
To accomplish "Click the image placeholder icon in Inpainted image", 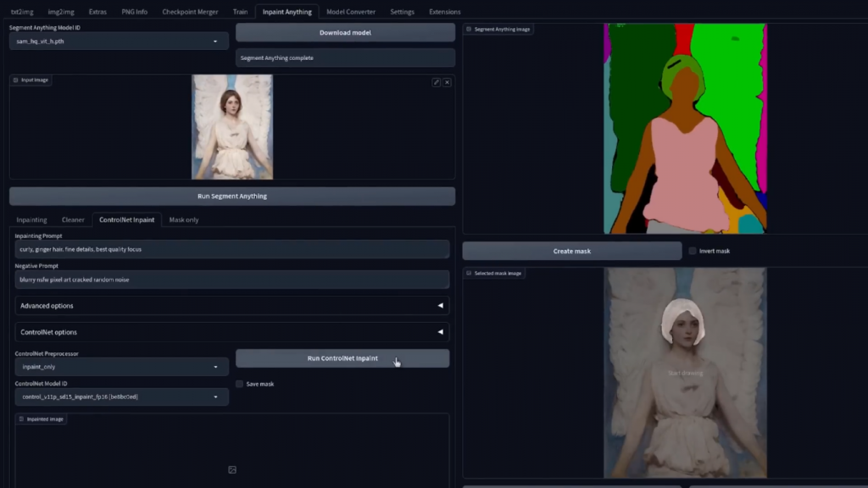I will pyautogui.click(x=232, y=469).
